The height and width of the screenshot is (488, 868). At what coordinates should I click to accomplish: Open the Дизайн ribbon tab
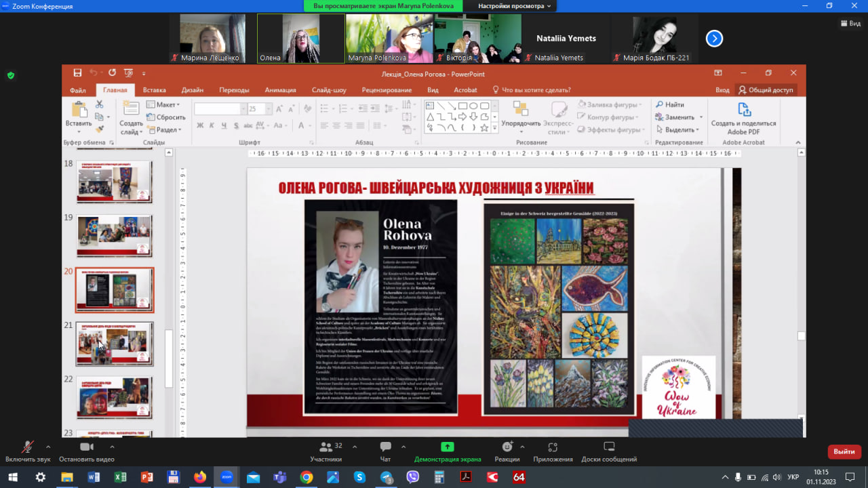pyautogui.click(x=192, y=90)
